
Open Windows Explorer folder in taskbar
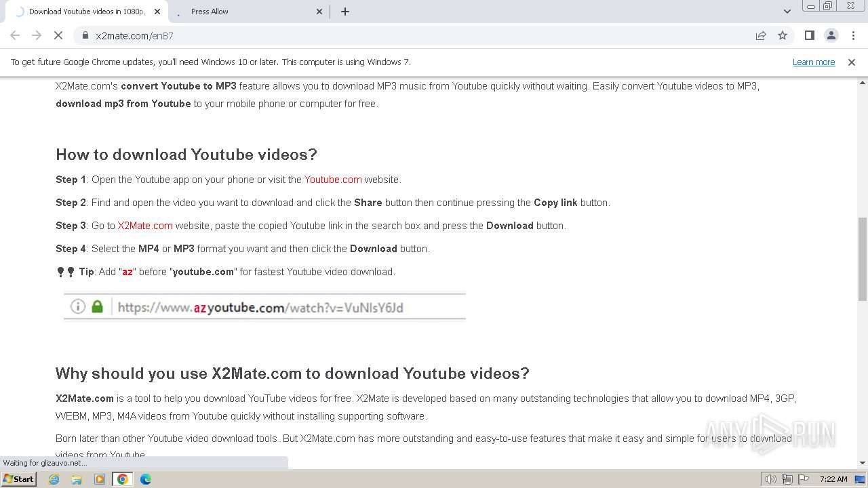coord(77,479)
